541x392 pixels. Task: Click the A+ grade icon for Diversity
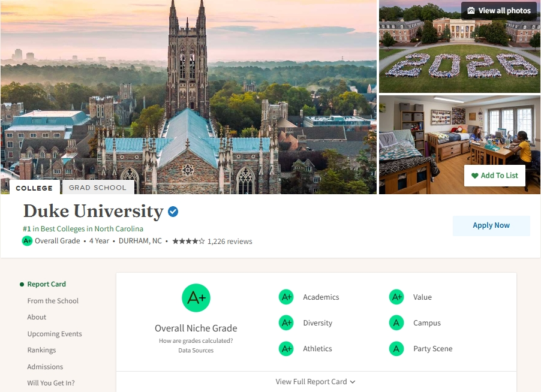(286, 322)
